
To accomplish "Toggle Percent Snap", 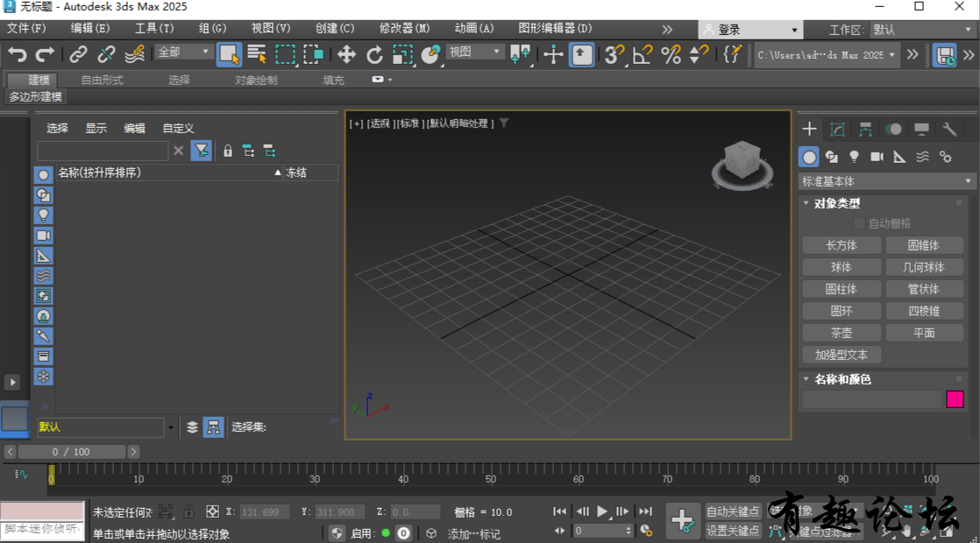I will (x=671, y=55).
